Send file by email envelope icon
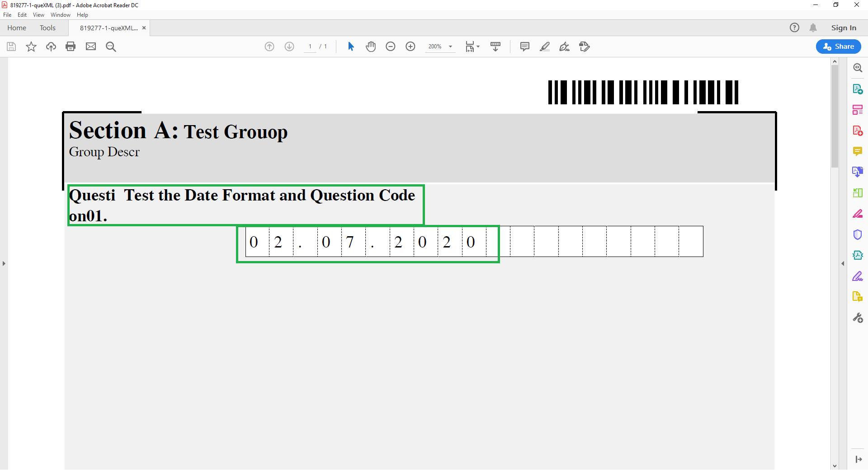868x476 pixels. click(91, 47)
